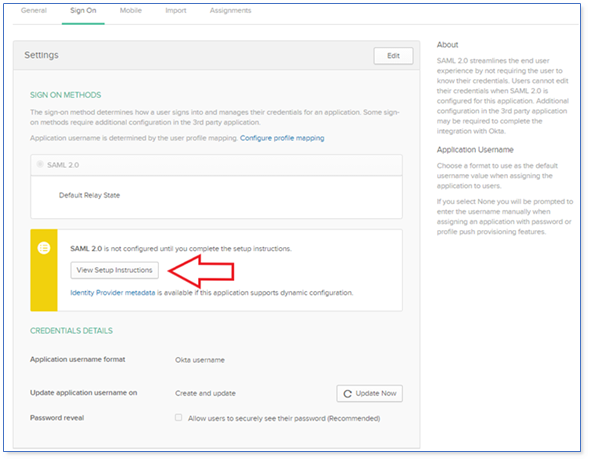The height and width of the screenshot is (461, 590).
Task: Click the yellow list icon in SAML notice
Action: 44,248
